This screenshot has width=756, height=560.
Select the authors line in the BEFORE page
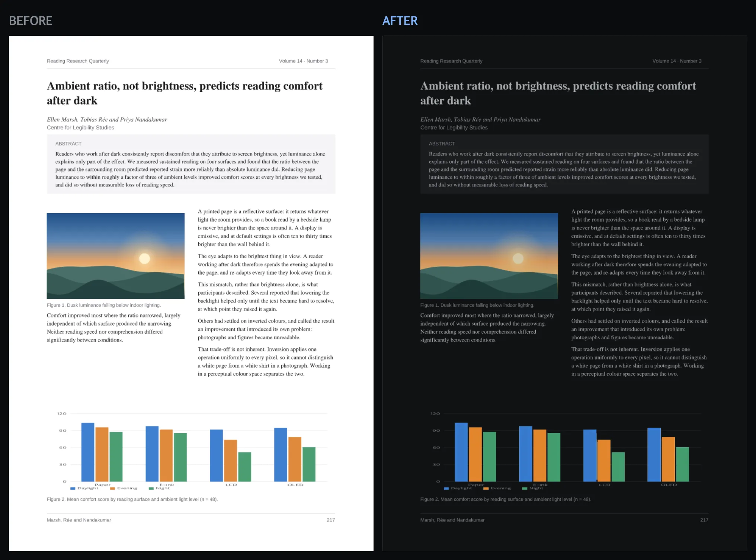pos(107,119)
